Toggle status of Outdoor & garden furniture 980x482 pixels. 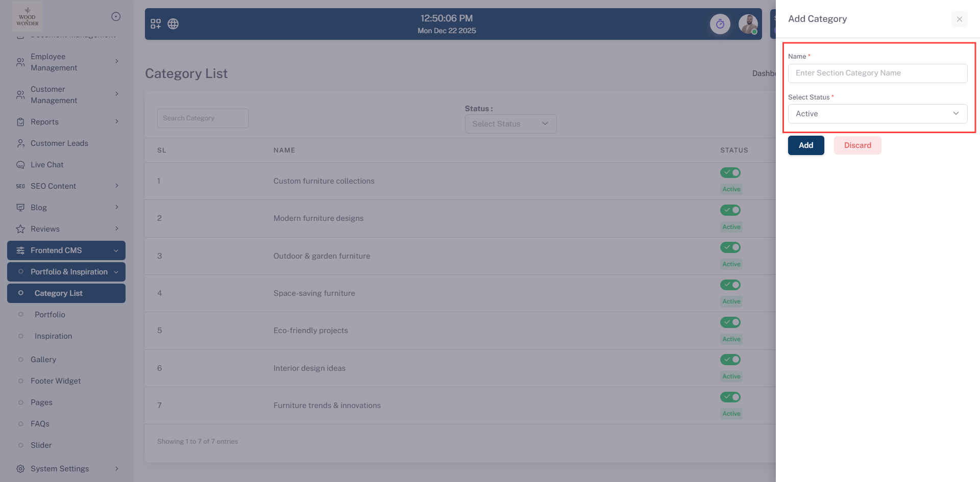click(730, 247)
